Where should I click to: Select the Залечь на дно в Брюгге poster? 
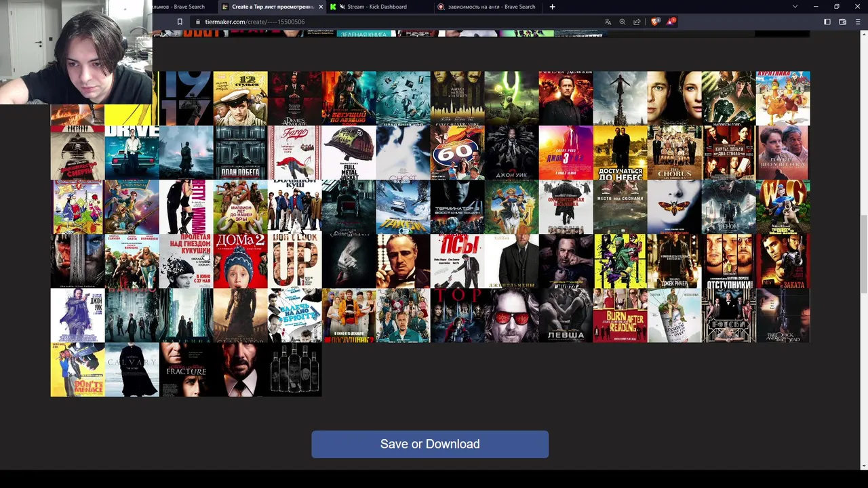pyautogui.click(x=294, y=315)
